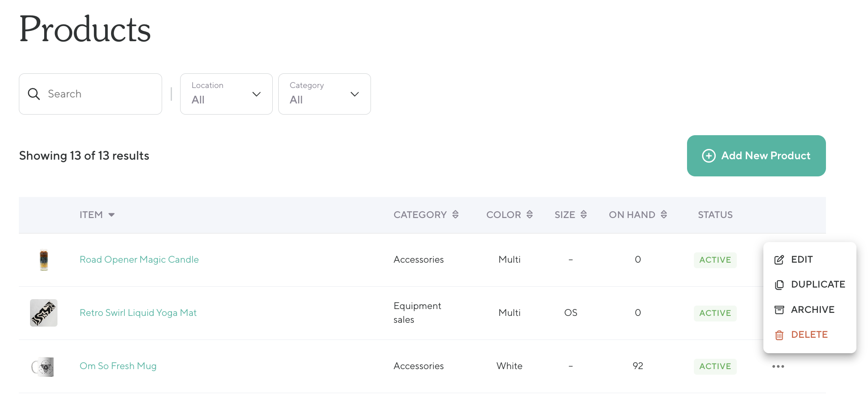This screenshot has height=400, width=868.
Task: Open the Location filter dropdown
Action: tap(226, 94)
